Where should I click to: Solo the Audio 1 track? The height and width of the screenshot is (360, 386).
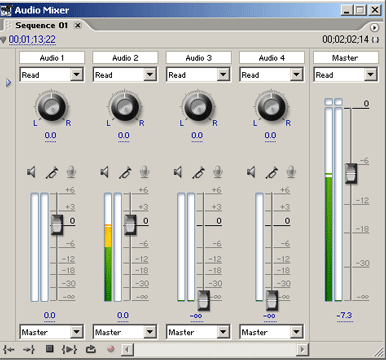52,172
